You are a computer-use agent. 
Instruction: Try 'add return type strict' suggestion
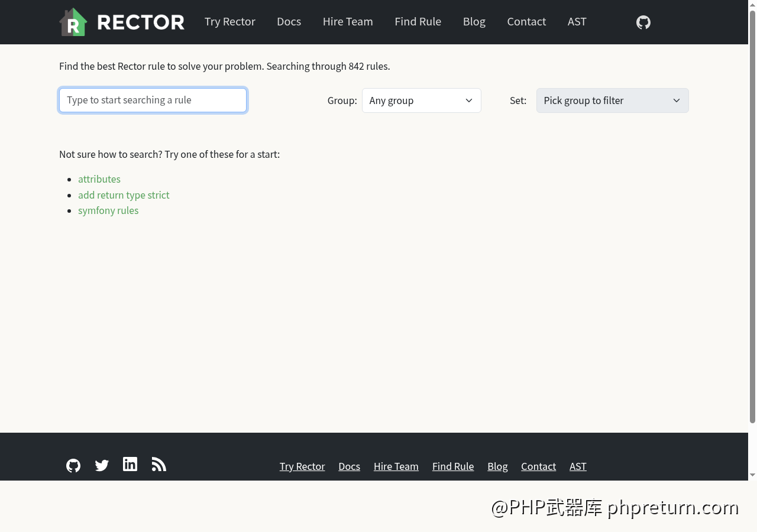pyautogui.click(x=124, y=195)
